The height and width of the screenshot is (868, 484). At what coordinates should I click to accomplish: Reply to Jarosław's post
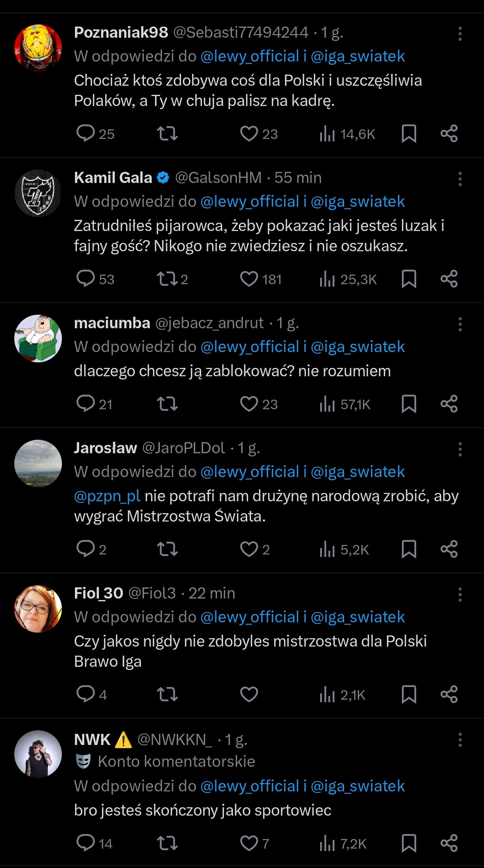point(85,549)
